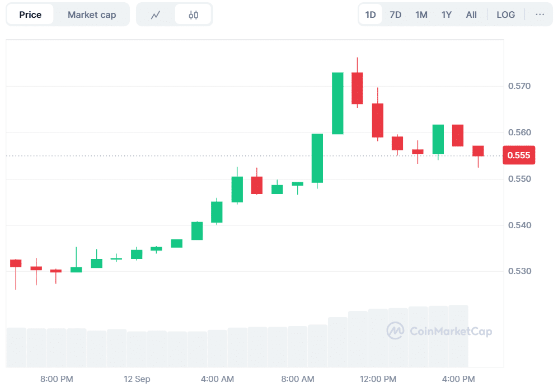
Task: Choose the 1D time range
Action: click(x=371, y=15)
